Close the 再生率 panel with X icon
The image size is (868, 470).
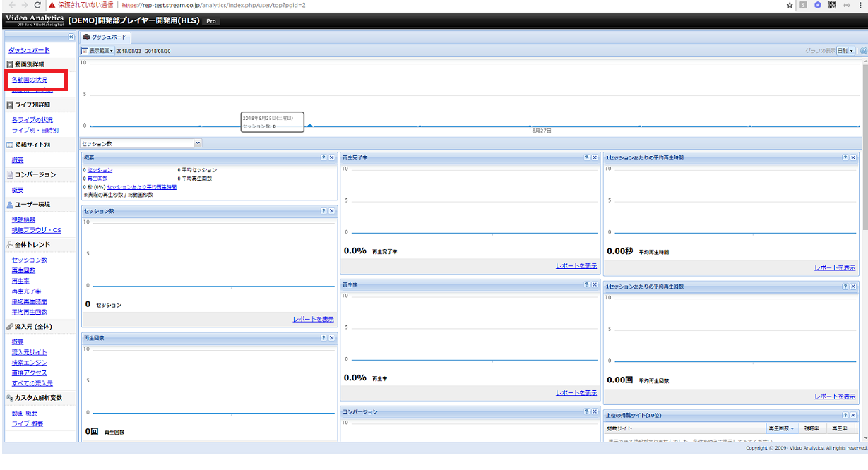(594, 285)
